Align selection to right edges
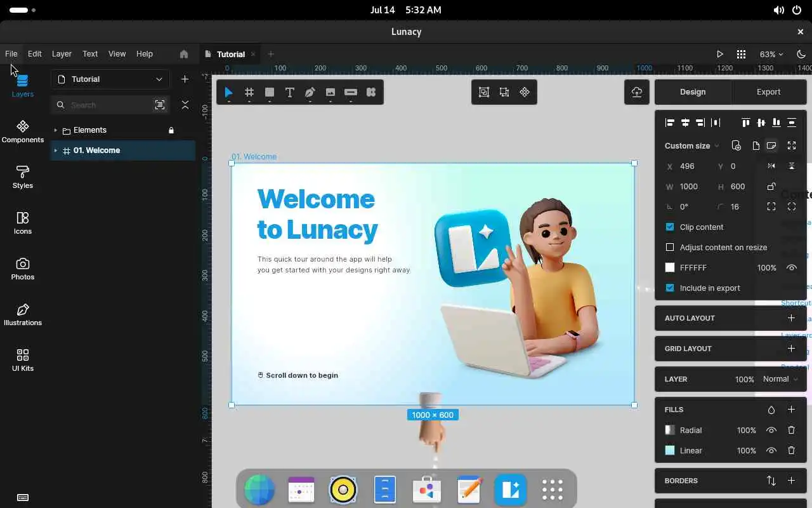The height and width of the screenshot is (508, 812). [700, 123]
